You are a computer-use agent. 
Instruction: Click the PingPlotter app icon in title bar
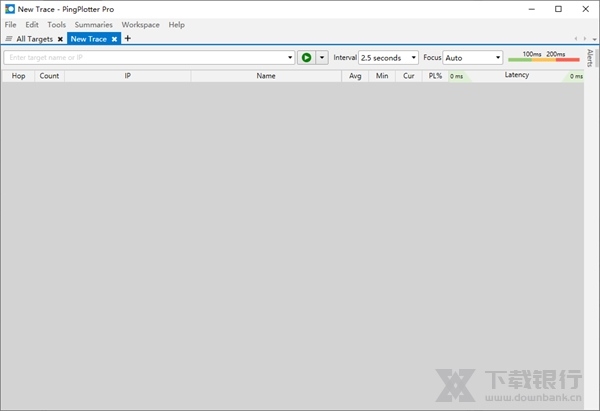[9, 9]
